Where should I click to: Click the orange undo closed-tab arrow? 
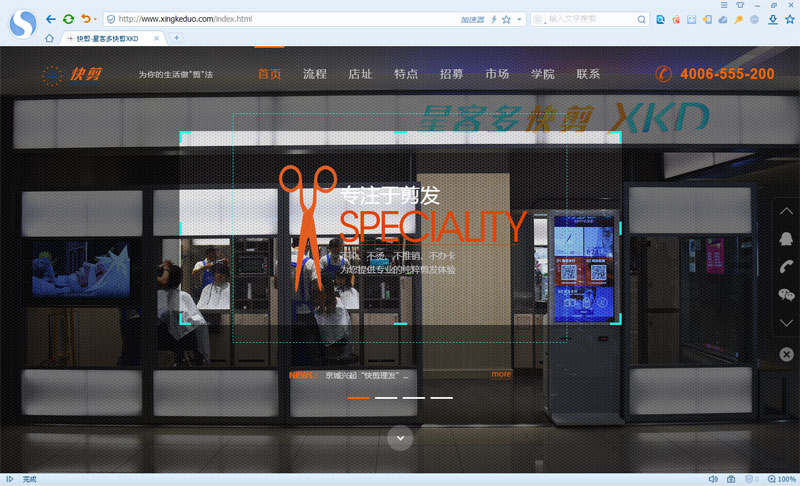pyautogui.click(x=85, y=19)
